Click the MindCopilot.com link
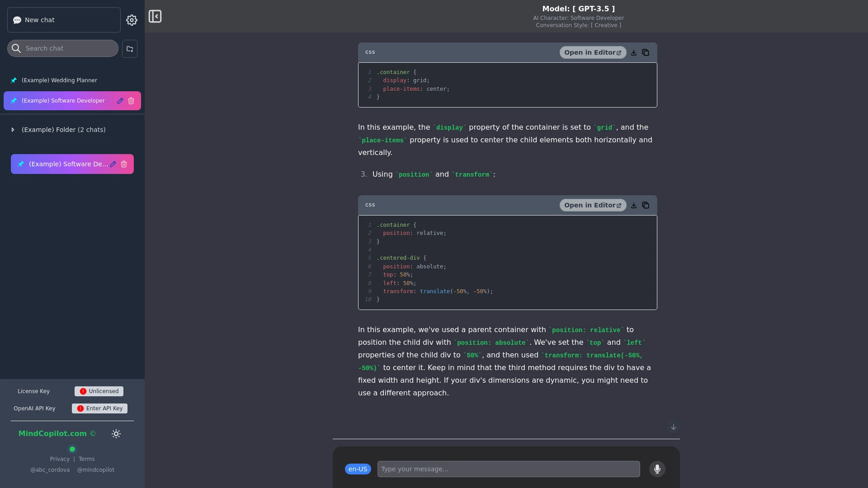The height and width of the screenshot is (488, 868). 52,433
